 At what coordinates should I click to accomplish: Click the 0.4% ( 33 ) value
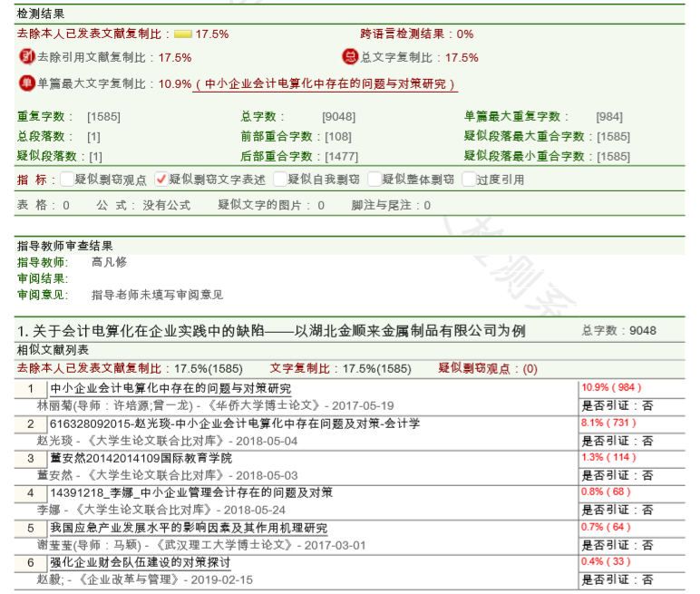point(606,561)
